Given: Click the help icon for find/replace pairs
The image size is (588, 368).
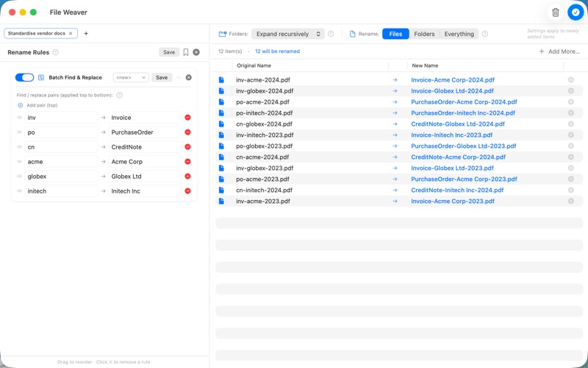Looking at the screenshot, I should pos(120,95).
